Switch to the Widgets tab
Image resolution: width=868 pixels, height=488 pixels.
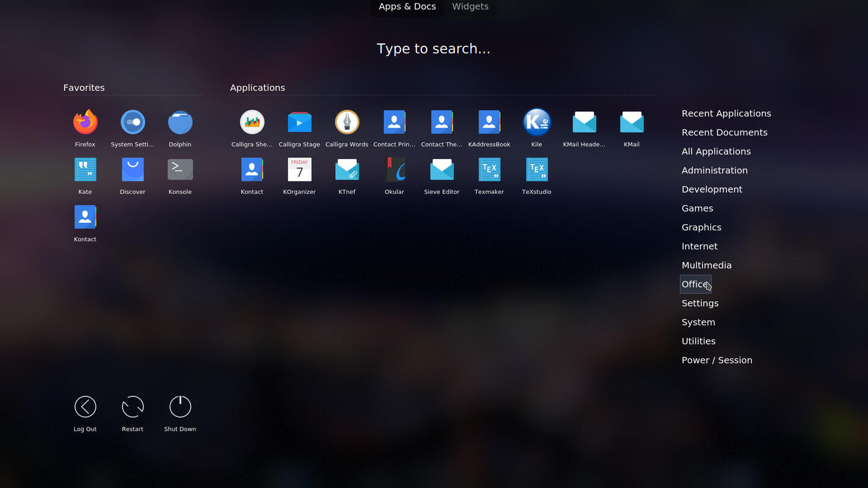[470, 7]
